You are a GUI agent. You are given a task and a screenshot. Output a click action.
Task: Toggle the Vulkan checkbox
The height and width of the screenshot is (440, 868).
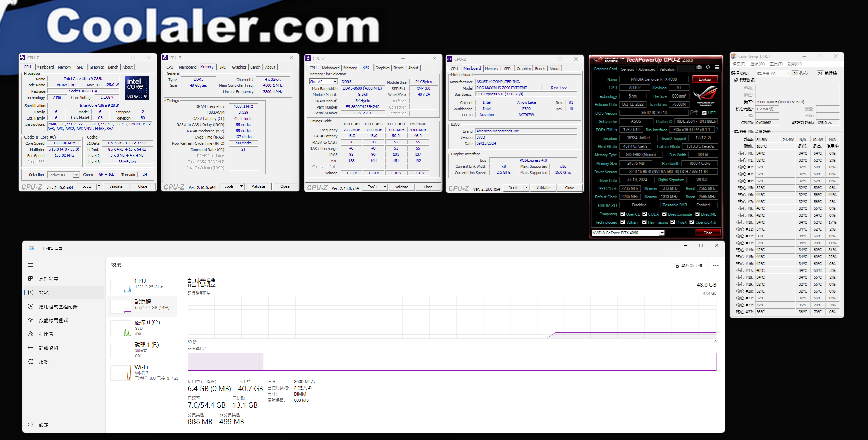[x=622, y=222]
